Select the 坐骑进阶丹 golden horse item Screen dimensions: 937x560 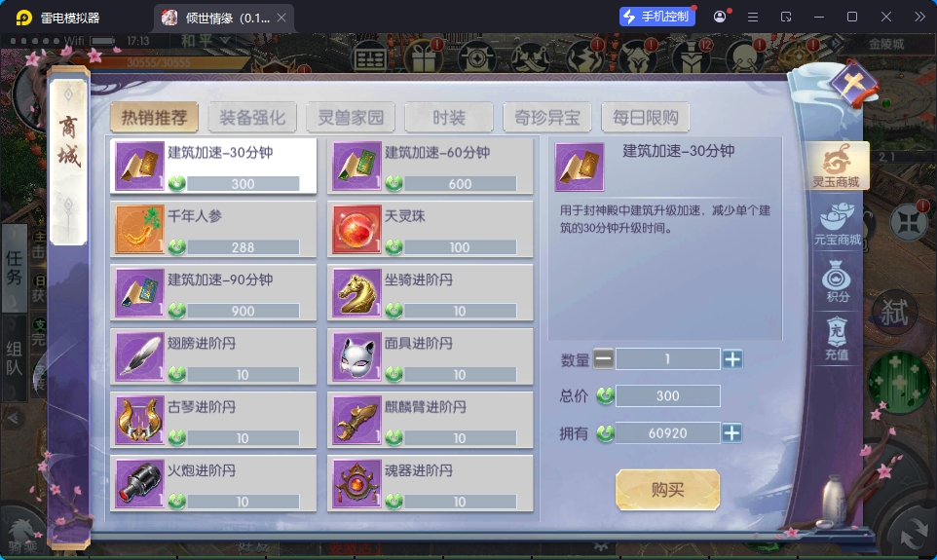coord(431,293)
